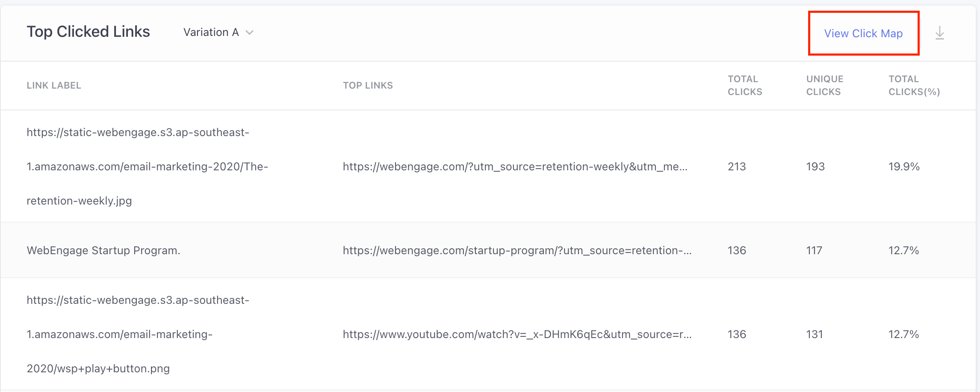Select the TOP LINKS column header
This screenshot has height=392, width=980.
pos(368,86)
